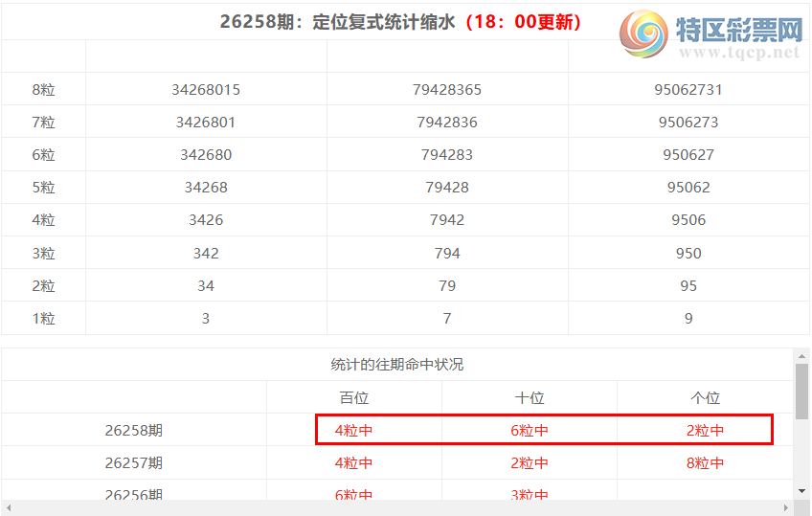812x516 pixels.
Task: Click the value 95 in the 2粒 row
Action: coord(688,285)
